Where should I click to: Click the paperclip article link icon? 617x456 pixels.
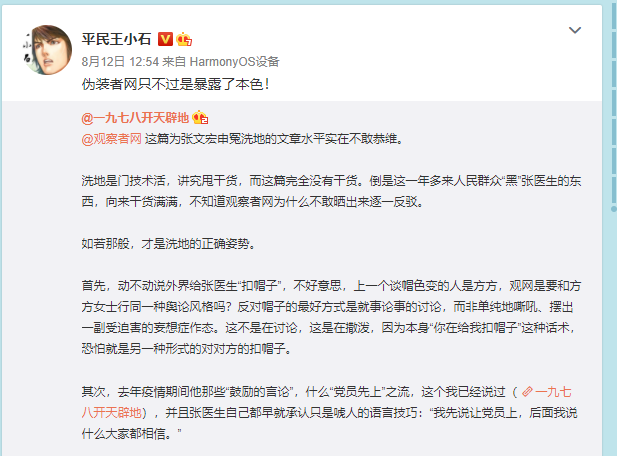pyautogui.click(x=527, y=392)
